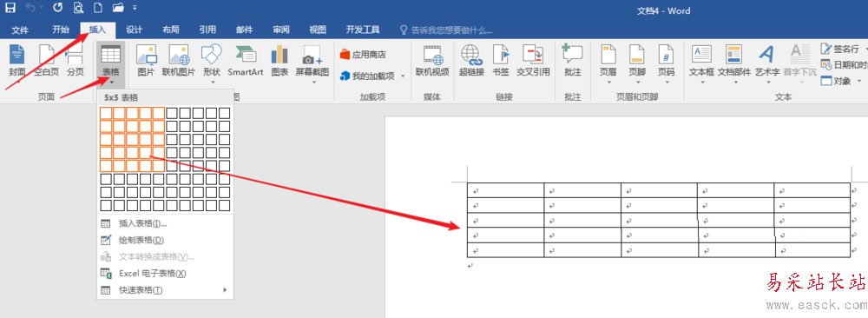Add a comment (批注)
The width and height of the screenshot is (868, 318).
(x=573, y=61)
